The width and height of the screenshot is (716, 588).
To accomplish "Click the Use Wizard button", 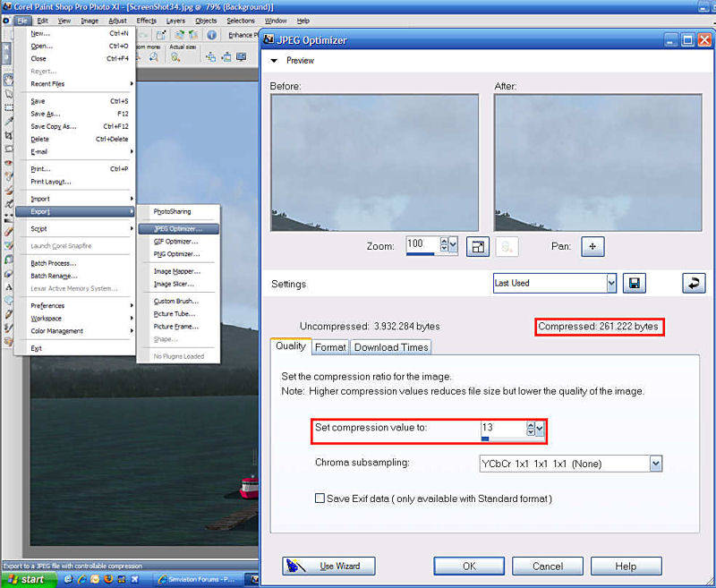I will point(328,567).
